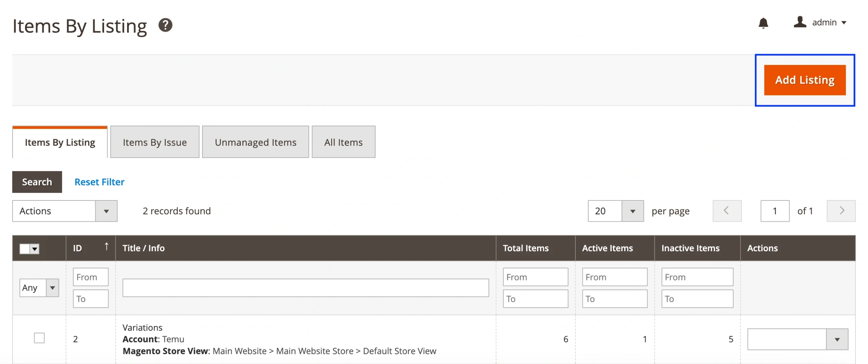Click the help question mark icon
This screenshot has width=868, height=364.
tap(165, 25)
